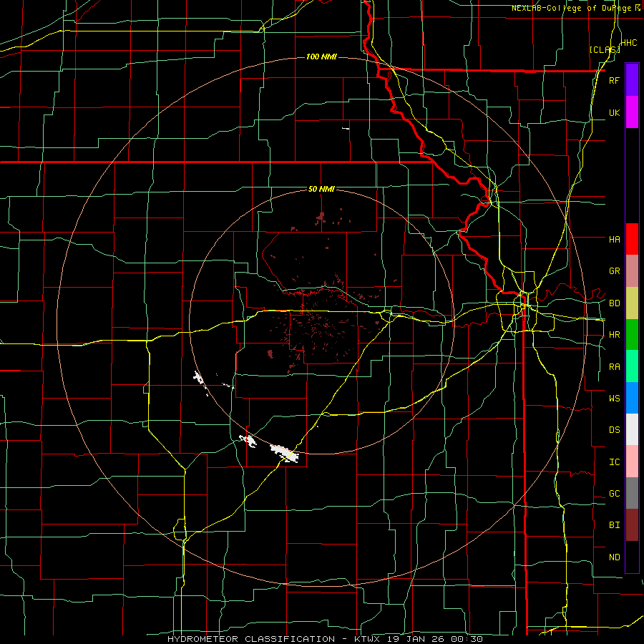The image size is (644, 644).
Task: Click the HHC product code label
Action: tap(628, 43)
